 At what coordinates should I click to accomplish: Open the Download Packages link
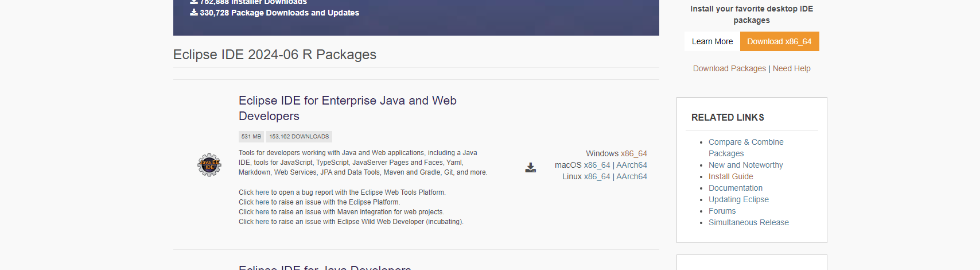click(x=729, y=68)
